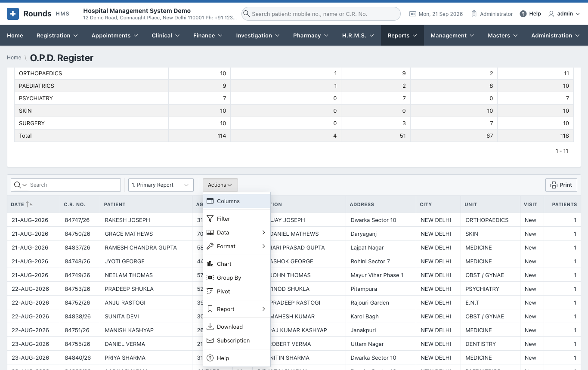Click the Columns icon in Actions menu

click(x=210, y=201)
